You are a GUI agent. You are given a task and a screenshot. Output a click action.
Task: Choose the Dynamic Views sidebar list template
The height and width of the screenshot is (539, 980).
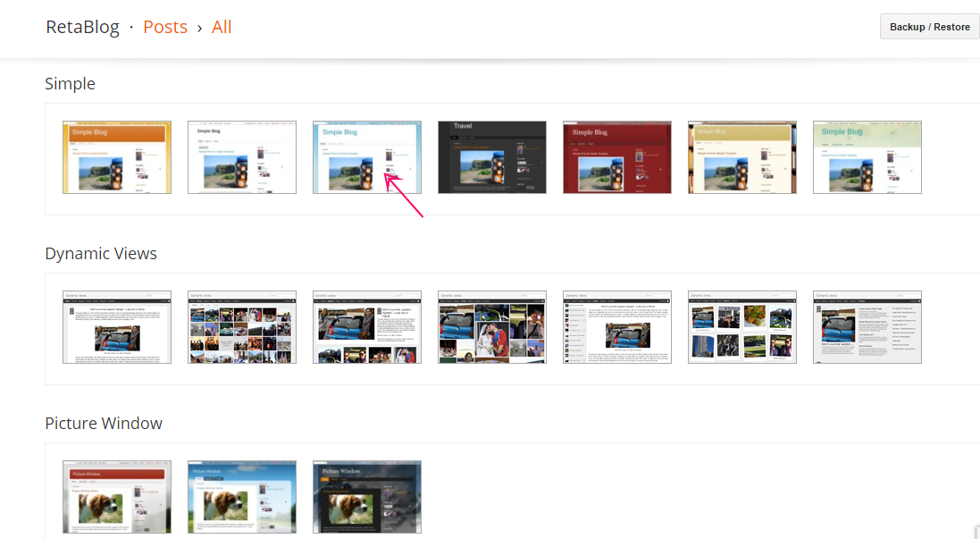(x=617, y=327)
